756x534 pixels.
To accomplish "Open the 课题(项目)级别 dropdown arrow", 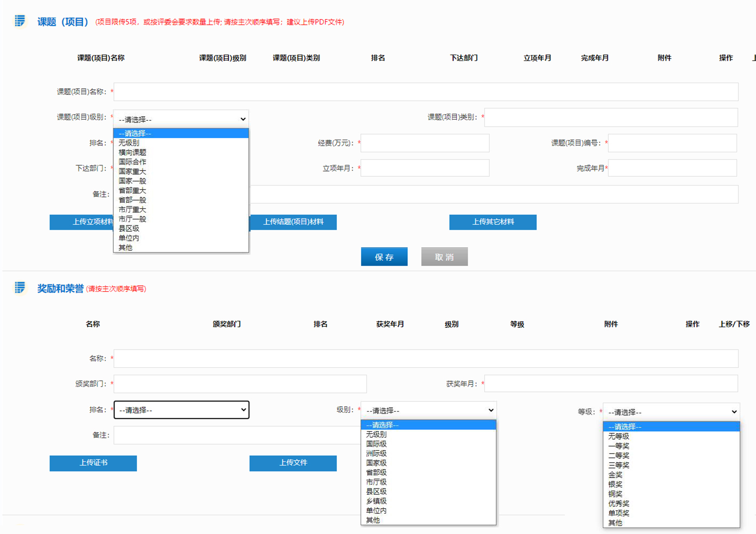I will click(x=243, y=119).
